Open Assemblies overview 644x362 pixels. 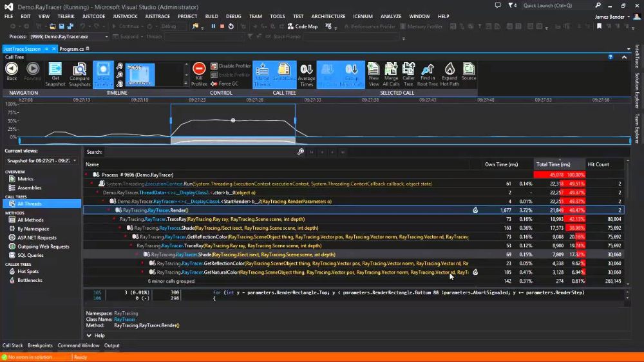click(x=29, y=188)
